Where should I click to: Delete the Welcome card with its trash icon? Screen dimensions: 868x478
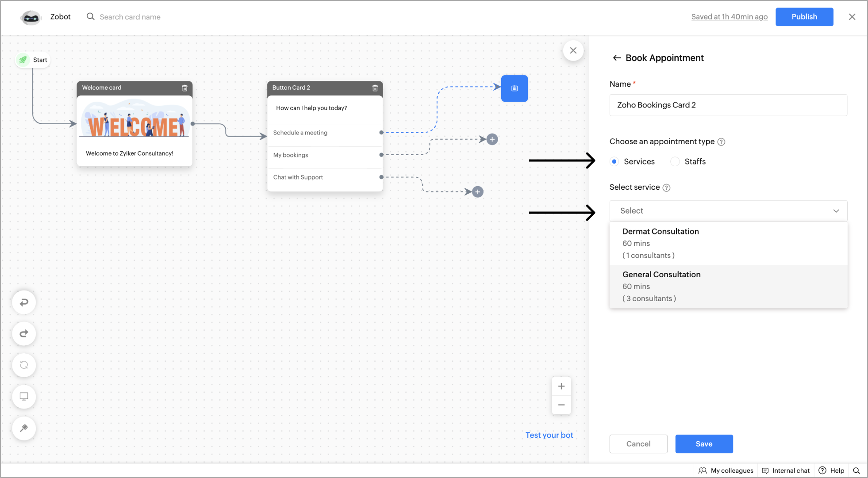184,88
